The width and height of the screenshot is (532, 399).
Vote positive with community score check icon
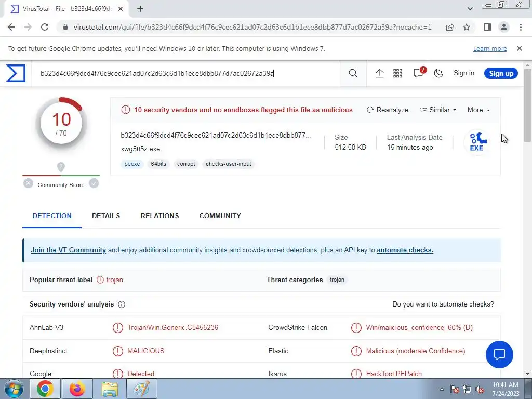point(94,183)
